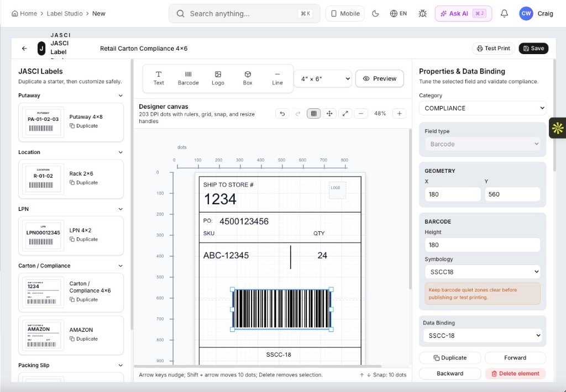Collapse the Packing Slip section
The height and width of the screenshot is (392, 566).
point(120,365)
